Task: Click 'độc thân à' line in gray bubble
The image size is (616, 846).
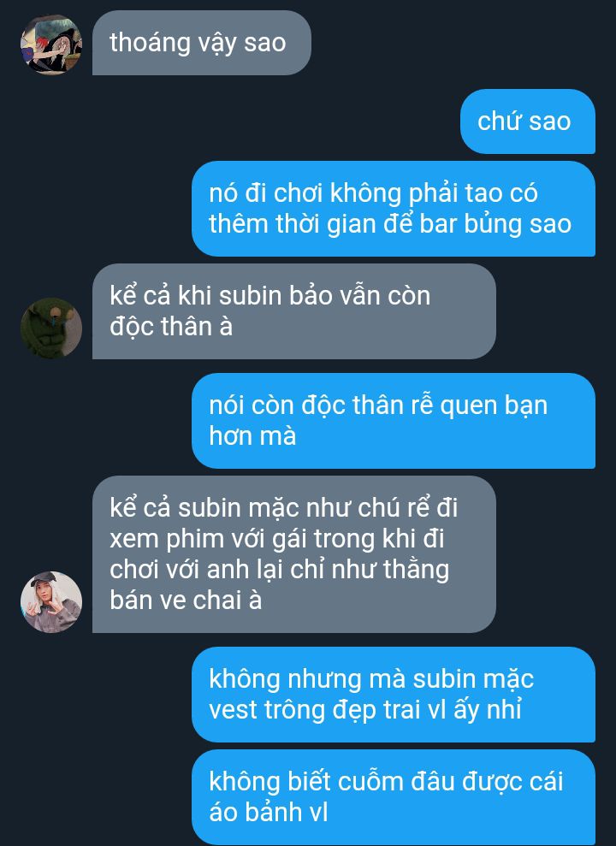Action: click(x=171, y=327)
